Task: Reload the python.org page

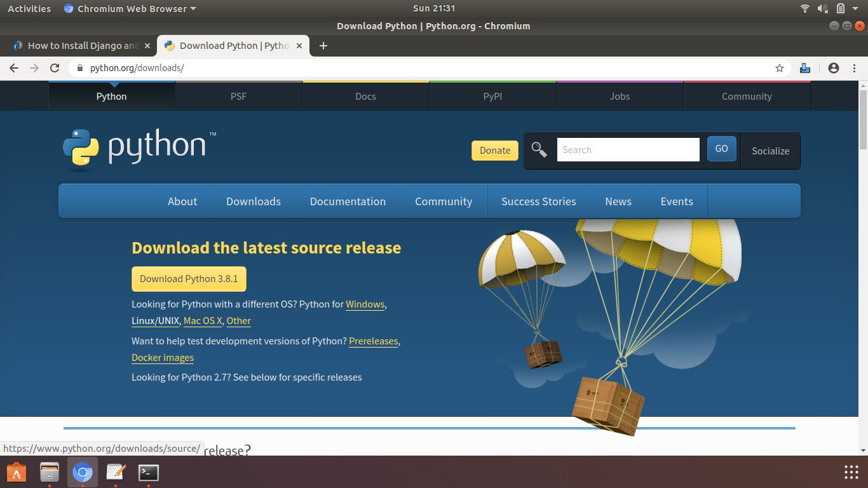Action: [x=55, y=68]
